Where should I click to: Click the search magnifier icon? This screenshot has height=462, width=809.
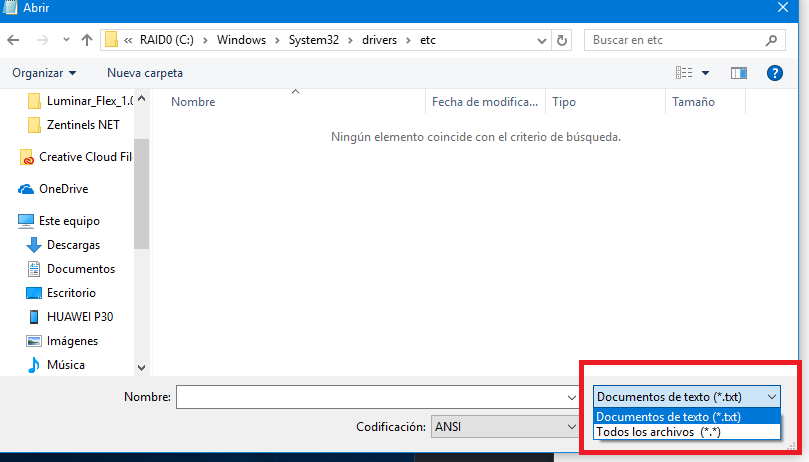click(771, 41)
